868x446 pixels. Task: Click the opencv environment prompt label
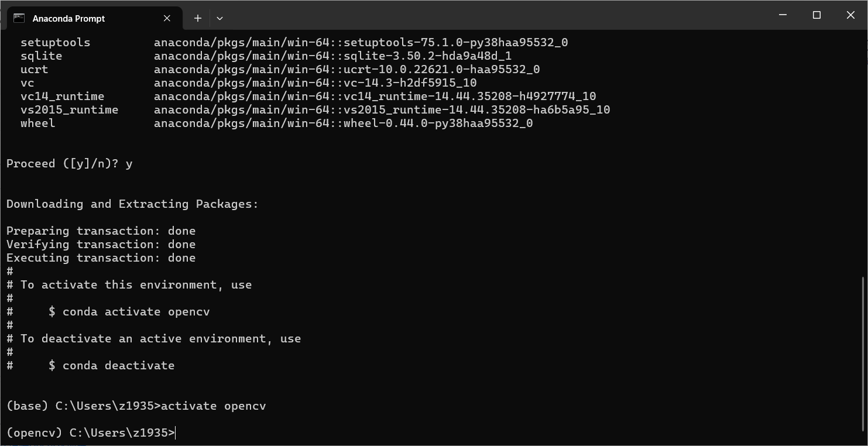click(32, 433)
